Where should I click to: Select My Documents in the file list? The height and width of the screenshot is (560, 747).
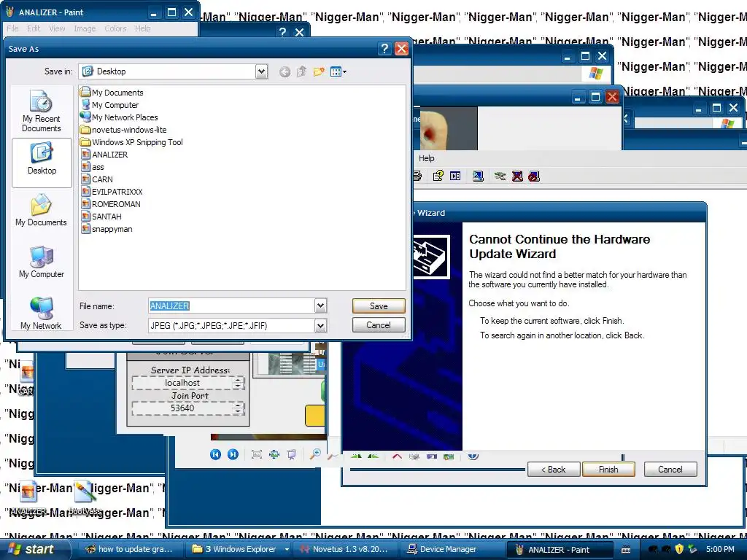click(112, 93)
